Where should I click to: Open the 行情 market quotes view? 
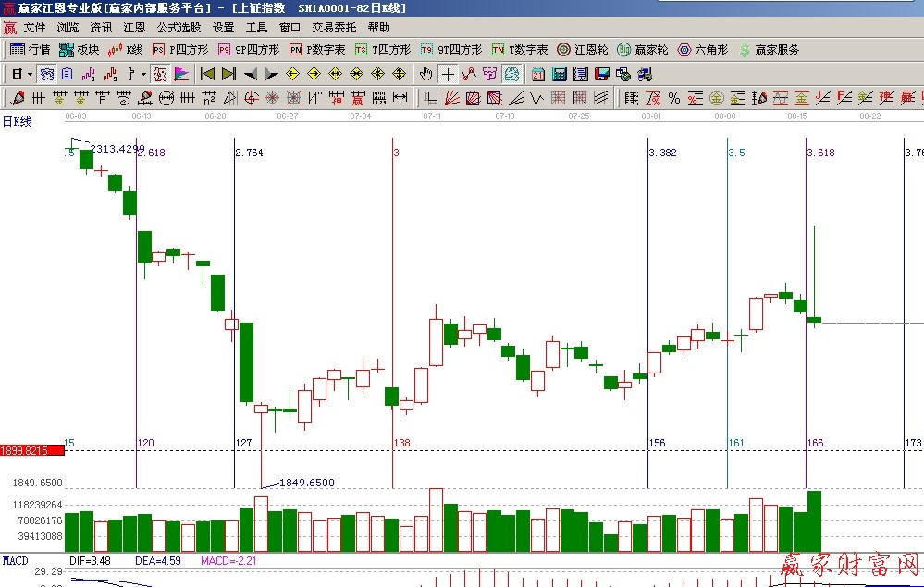(x=30, y=50)
